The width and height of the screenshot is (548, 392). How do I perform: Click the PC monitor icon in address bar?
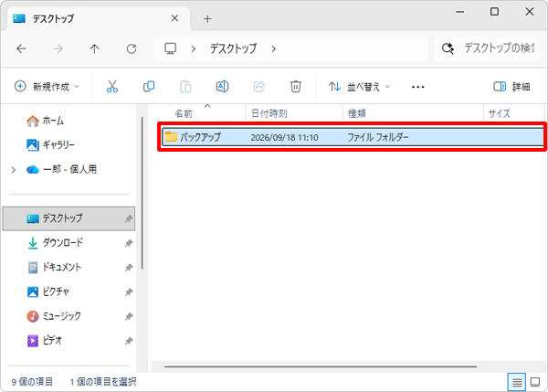click(171, 48)
